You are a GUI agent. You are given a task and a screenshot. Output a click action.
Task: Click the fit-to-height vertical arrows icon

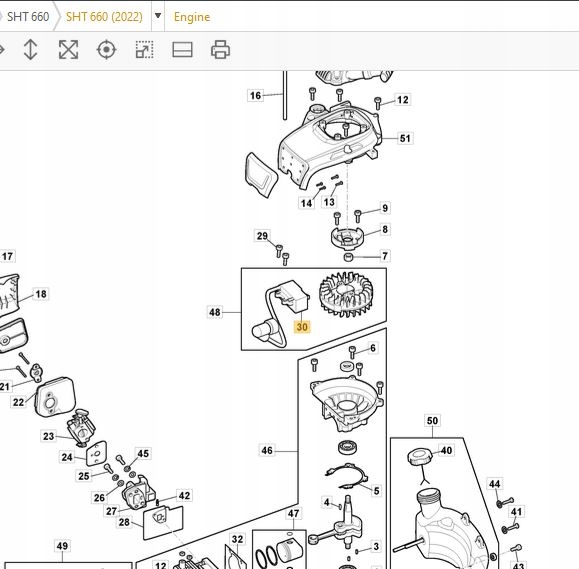(x=30, y=49)
